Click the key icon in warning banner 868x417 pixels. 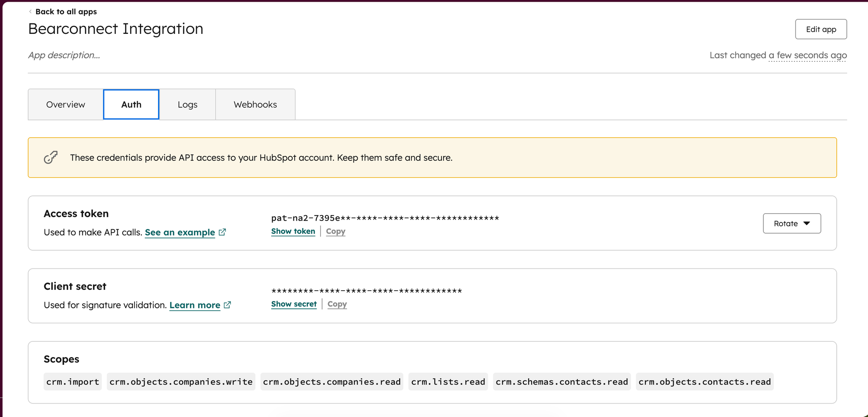click(x=51, y=157)
